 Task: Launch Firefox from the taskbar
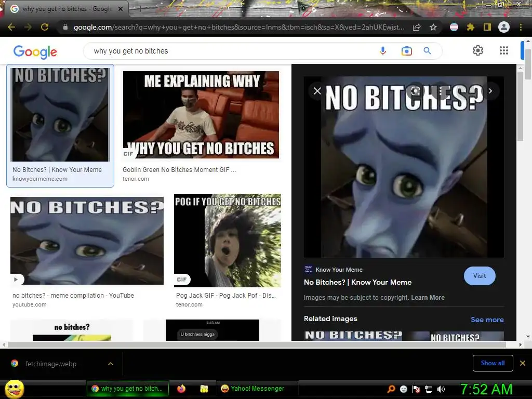click(181, 389)
